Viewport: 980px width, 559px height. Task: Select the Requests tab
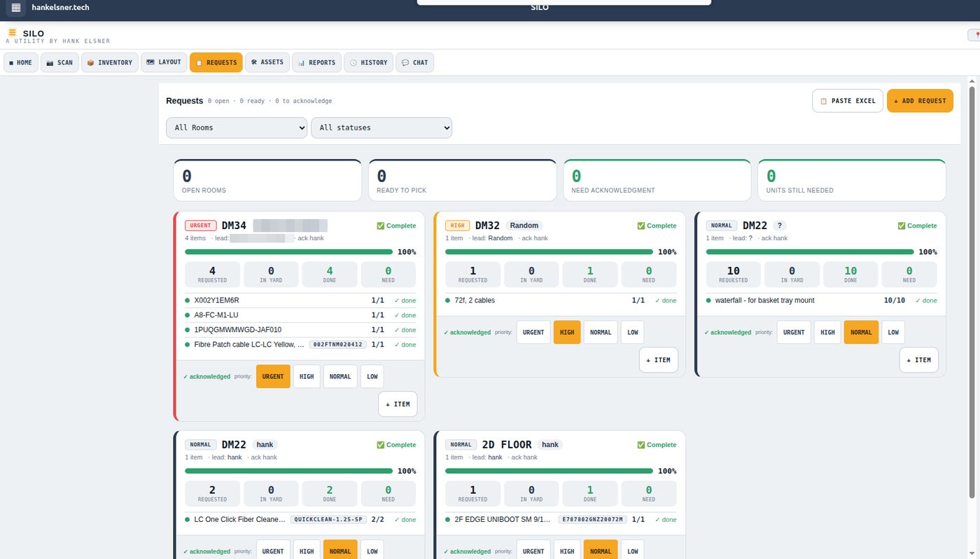pyautogui.click(x=216, y=62)
